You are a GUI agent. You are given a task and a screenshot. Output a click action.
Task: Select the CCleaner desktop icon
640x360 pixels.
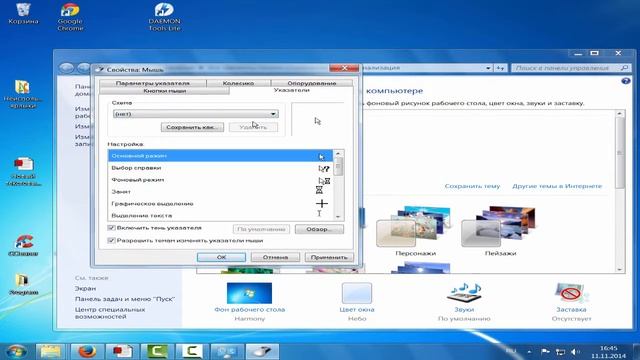[x=23, y=245]
